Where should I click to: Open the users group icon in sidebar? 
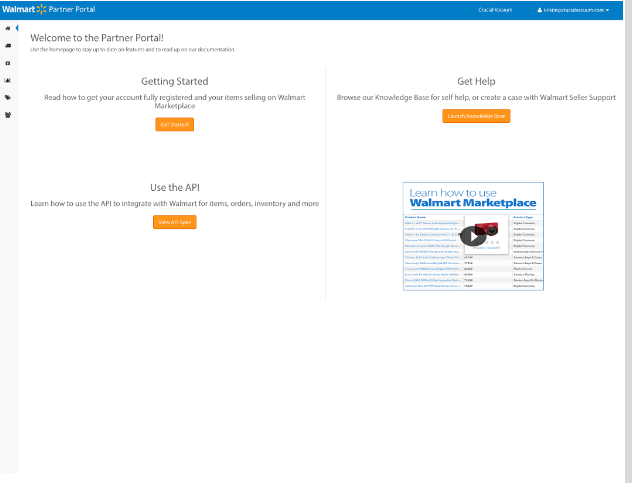[8, 115]
